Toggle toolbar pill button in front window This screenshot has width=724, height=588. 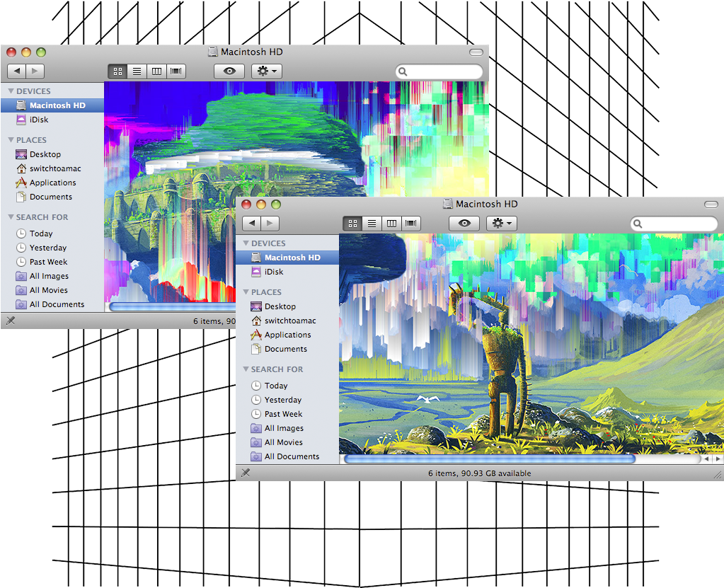[x=711, y=204]
